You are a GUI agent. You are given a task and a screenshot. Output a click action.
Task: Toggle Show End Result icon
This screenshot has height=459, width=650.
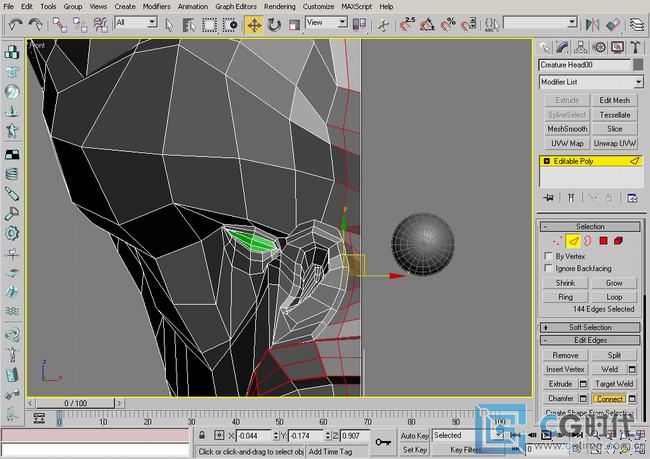tap(571, 198)
